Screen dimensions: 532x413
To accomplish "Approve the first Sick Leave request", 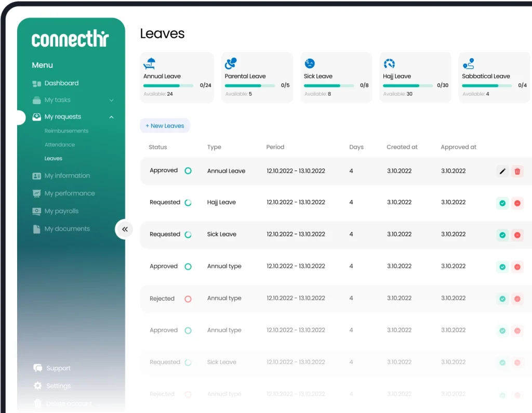I will click(502, 235).
